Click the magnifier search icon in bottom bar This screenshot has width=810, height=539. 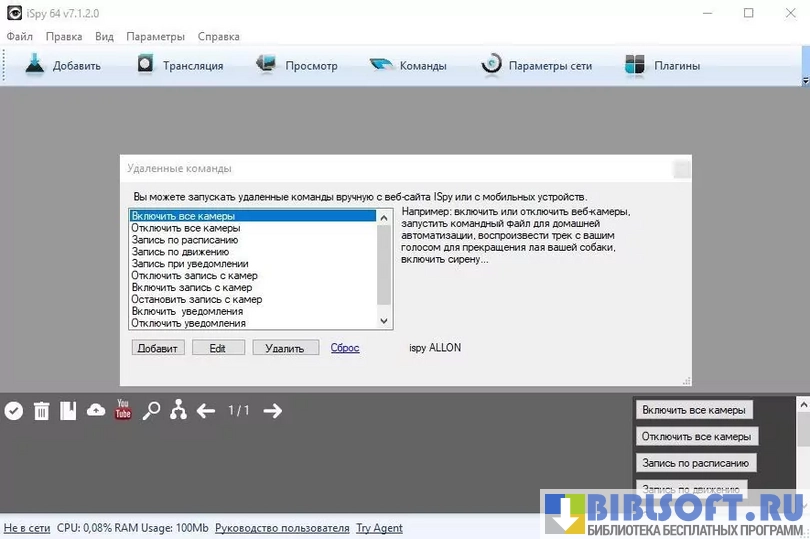[151, 410]
